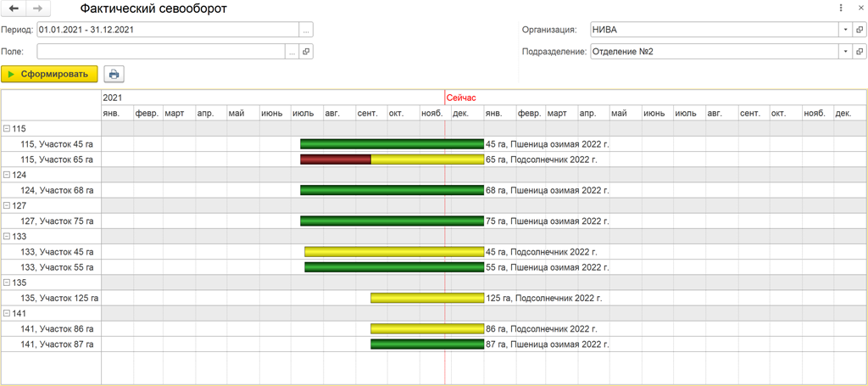Open the Подразделение field's linked record icon

pos(860,52)
